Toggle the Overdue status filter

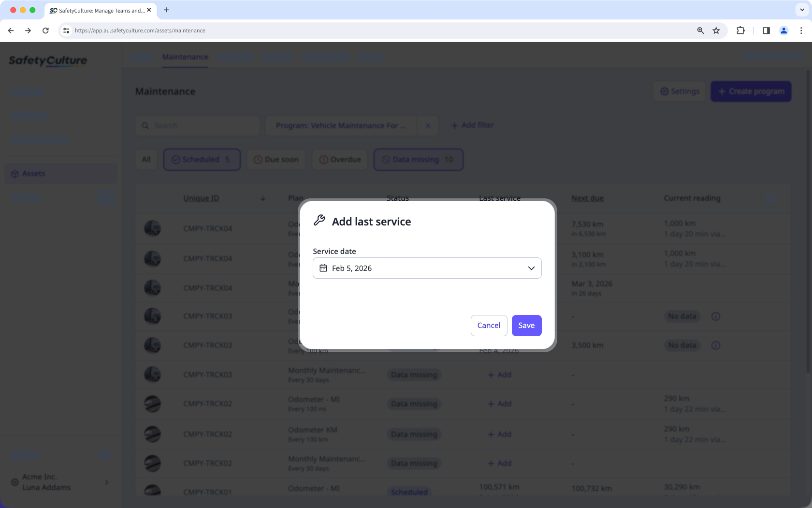[x=340, y=160]
